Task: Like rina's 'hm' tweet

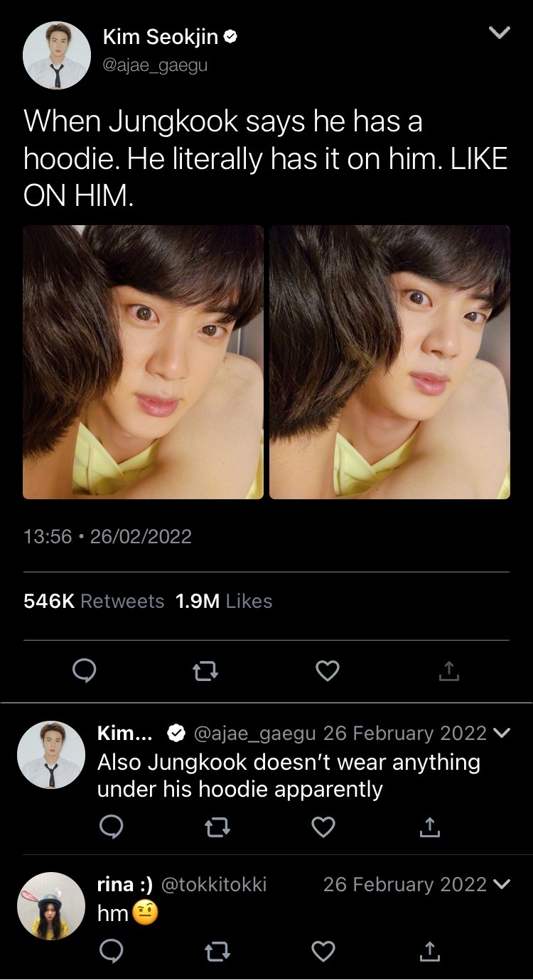Action: (x=324, y=952)
